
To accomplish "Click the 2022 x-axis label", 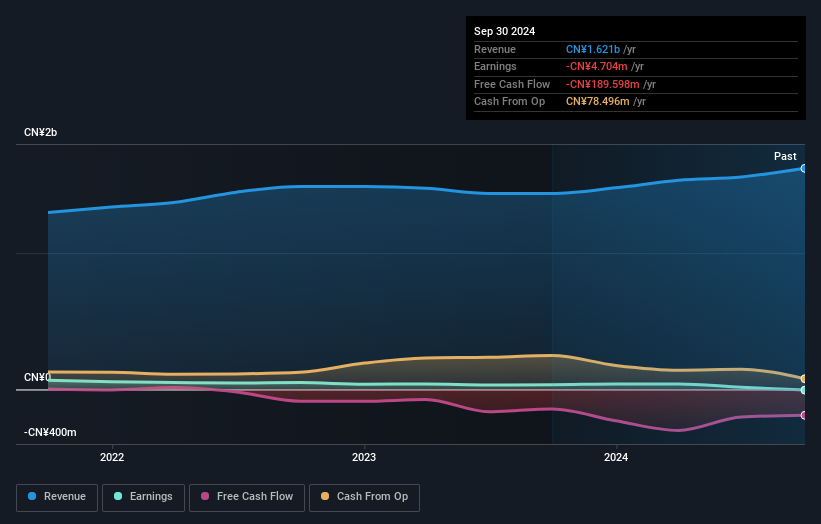I will coord(112,457).
